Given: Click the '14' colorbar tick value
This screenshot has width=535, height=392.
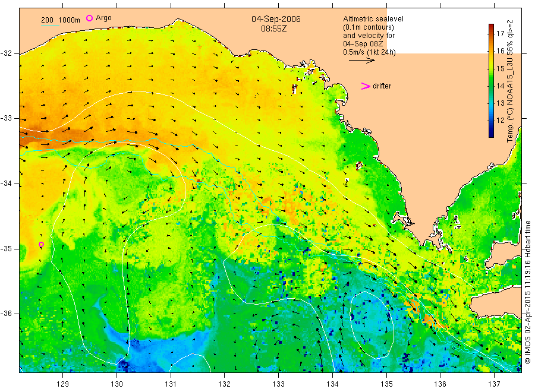Looking at the screenshot, I should (500, 86).
